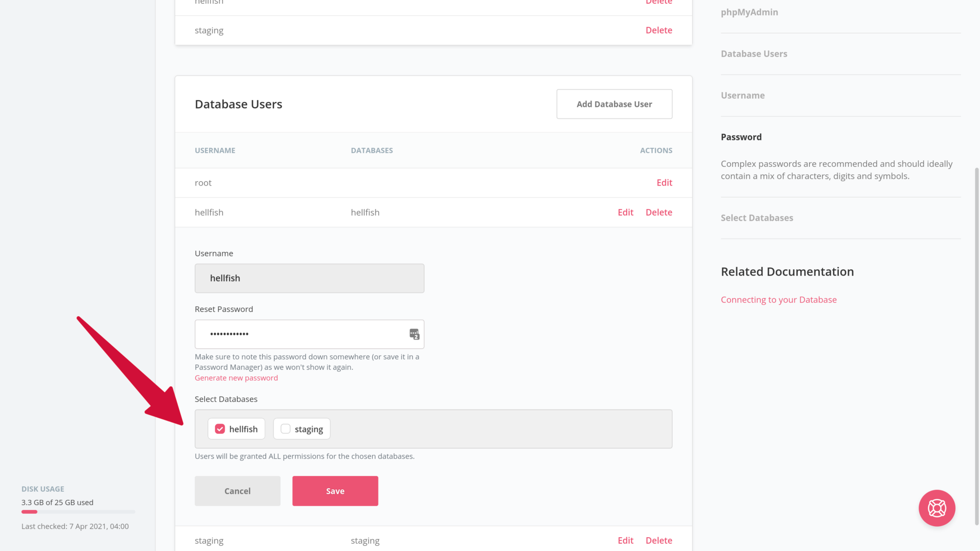Edit the root database user
The image size is (980, 551).
click(664, 182)
